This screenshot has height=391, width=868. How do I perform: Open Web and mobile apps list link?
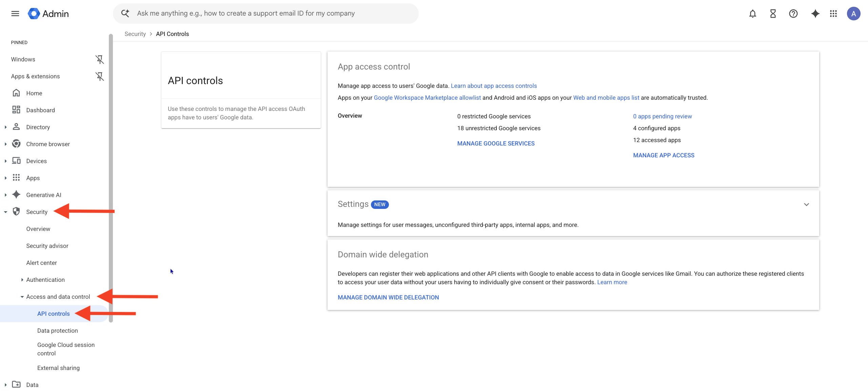click(x=606, y=98)
